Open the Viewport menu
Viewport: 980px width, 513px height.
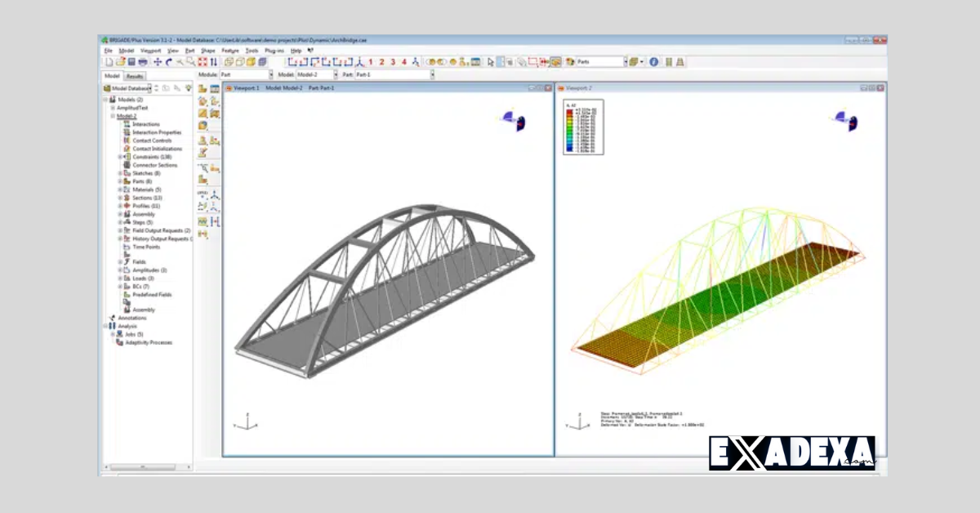[150, 51]
